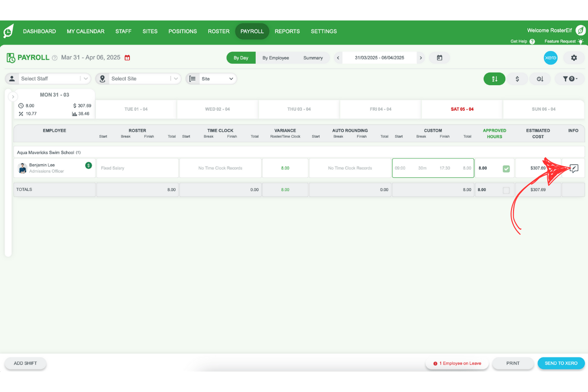The width and height of the screenshot is (588, 392).
Task: Click the settings gear icon
Action: (x=573, y=57)
